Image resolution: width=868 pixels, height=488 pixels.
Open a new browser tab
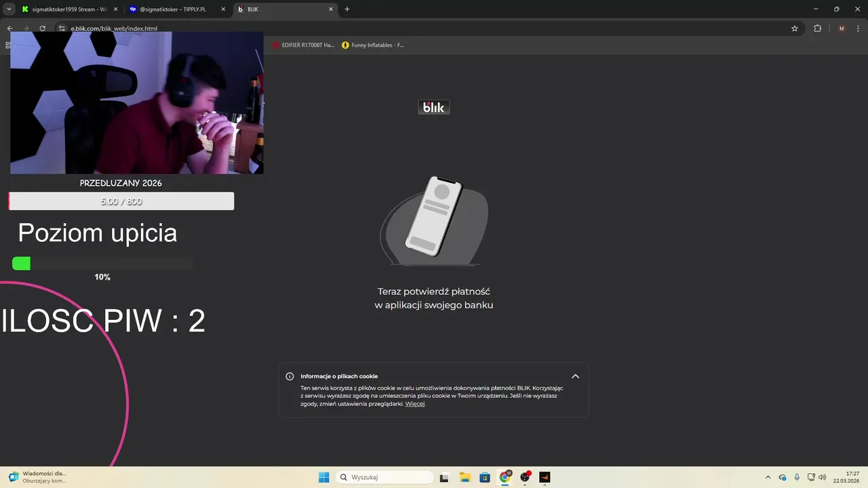pos(347,9)
